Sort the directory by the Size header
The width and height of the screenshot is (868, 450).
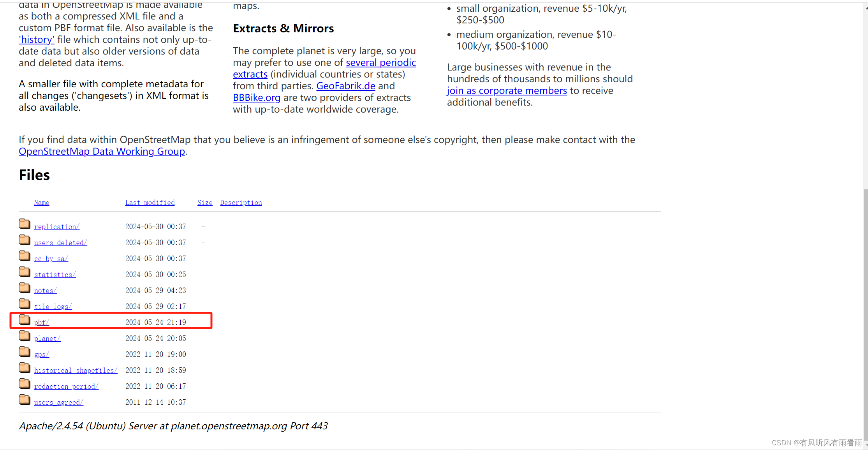[x=205, y=203]
